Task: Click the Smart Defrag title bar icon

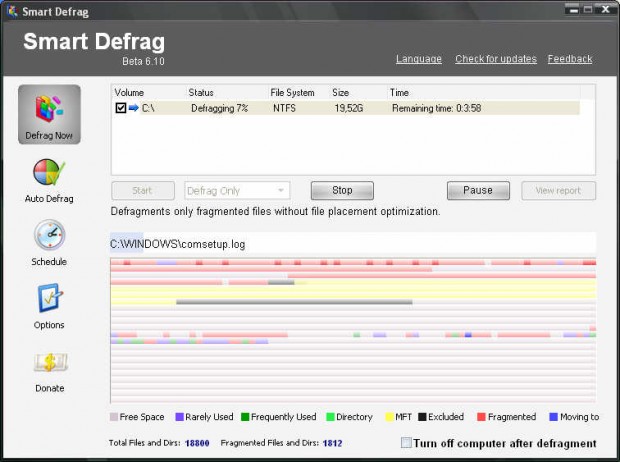Action: (x=12, y=11)
